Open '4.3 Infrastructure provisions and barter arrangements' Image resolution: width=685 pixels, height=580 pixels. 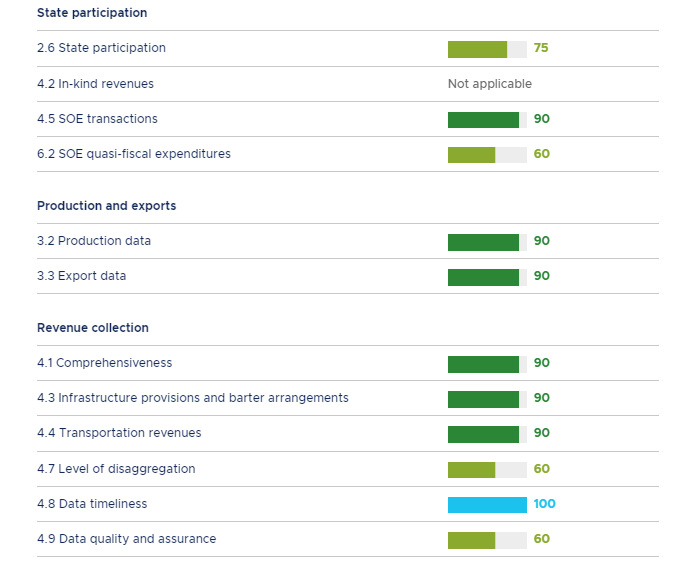192,398
